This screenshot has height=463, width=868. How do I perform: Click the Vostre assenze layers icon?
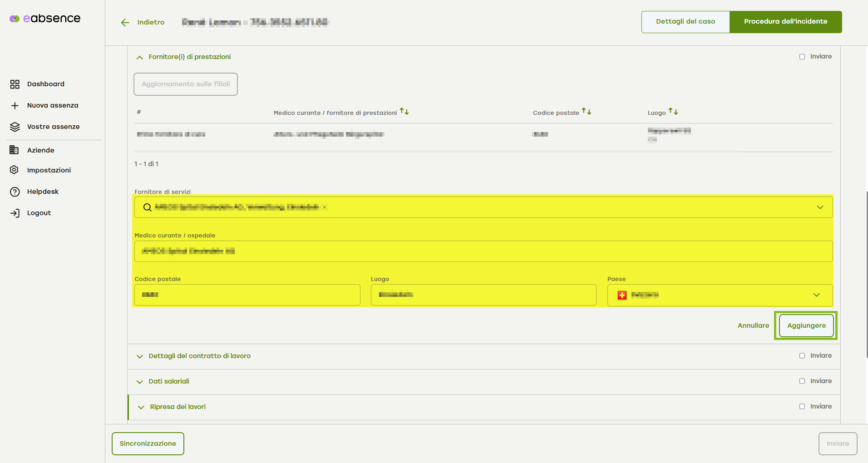[15, 127]
